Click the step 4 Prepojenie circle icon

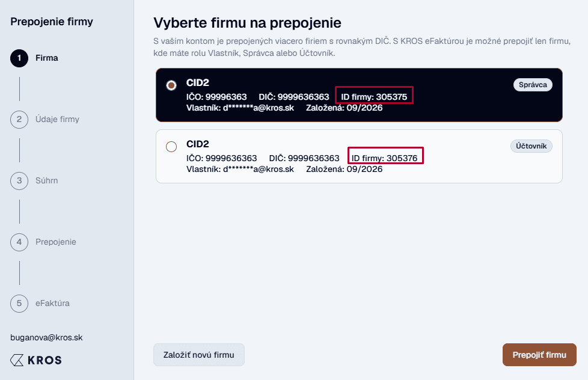[x=19, y=242]
